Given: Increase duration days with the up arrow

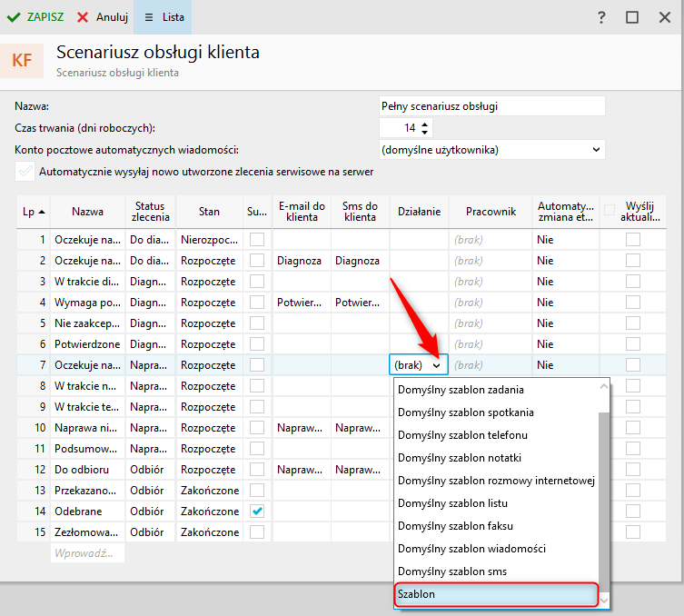Looking at the screenshot, I should (x=424, y=124).
